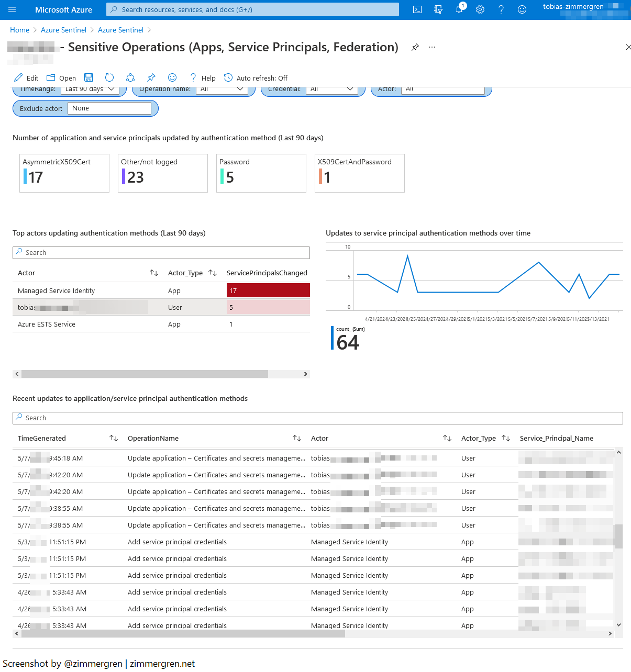Open the feedback smiley in toolbar
This screenshot has width=631, height=672.
[172, 77]
